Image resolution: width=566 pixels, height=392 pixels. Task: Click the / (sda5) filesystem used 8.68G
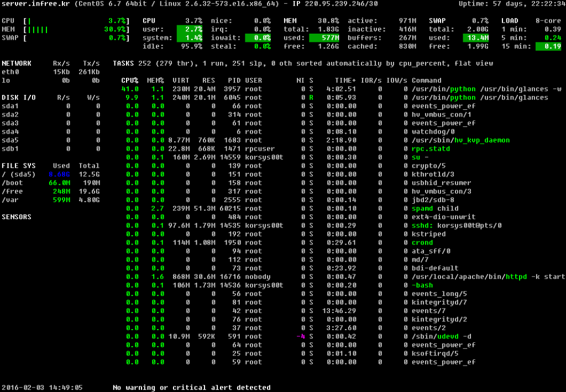point(59,174)
